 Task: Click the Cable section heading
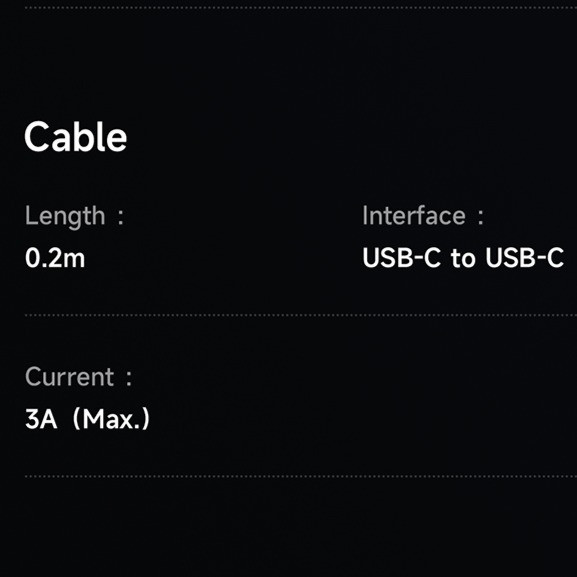click(75, 137)
